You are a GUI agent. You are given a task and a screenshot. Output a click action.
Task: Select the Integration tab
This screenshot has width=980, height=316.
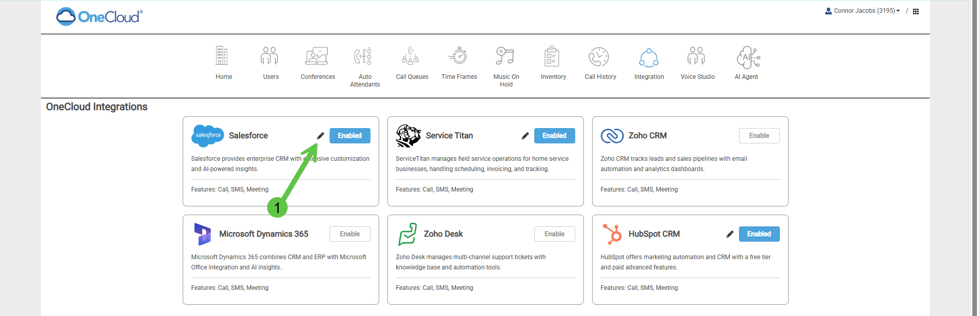[x=648, y=57]
